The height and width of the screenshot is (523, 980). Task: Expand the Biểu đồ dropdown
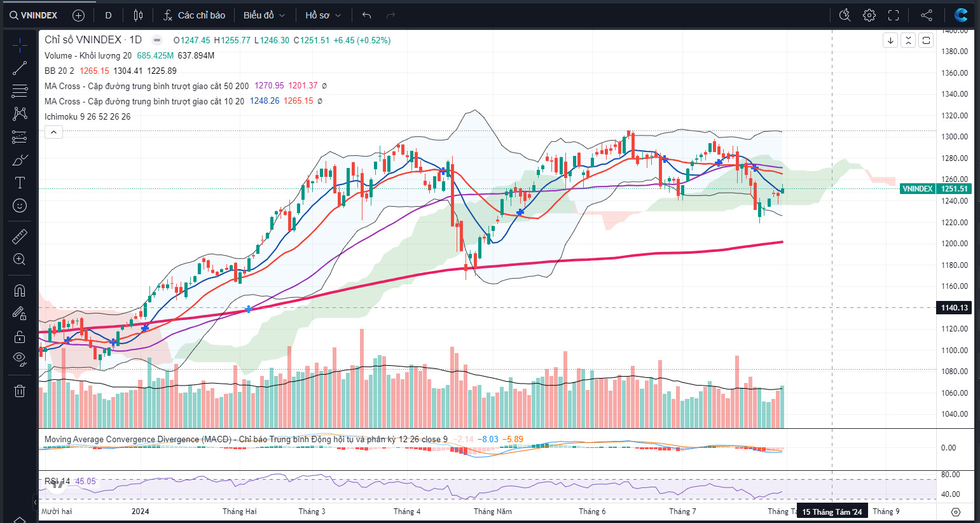pyautogui.click(x=264, y=15)
